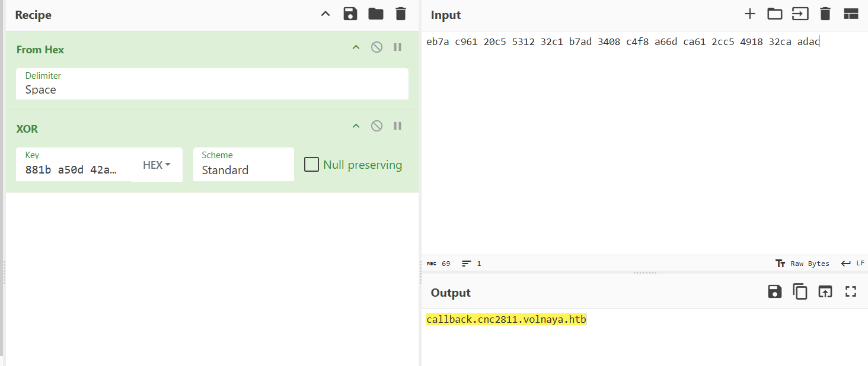868x366 pixels.
Task: Toggle the input tab layout view
Action: coord(851,14)
